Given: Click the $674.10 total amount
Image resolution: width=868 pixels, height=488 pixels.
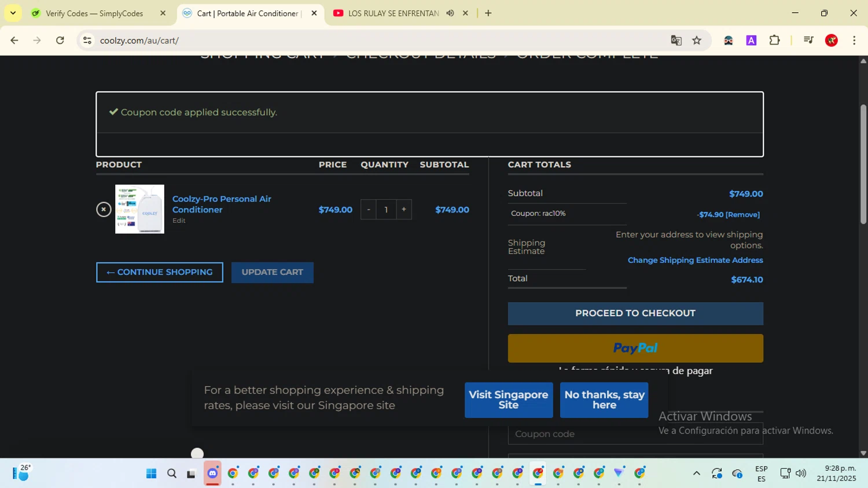Looking at the screenshot, I should [747, 280].
